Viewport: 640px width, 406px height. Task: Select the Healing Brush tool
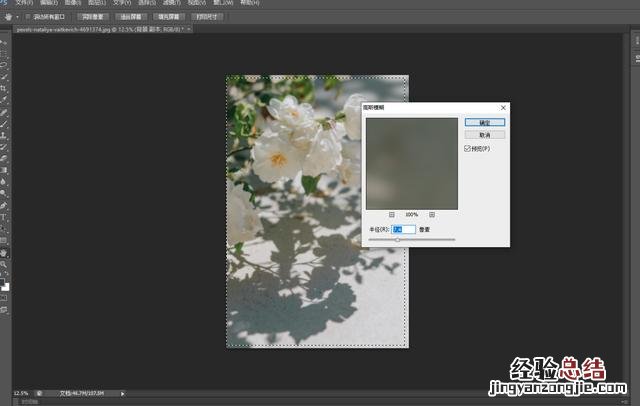point(3,113)
